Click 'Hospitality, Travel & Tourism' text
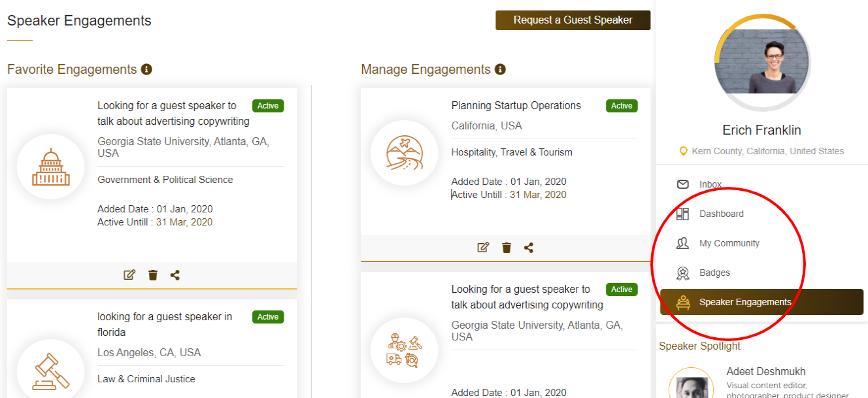The image size is (868, 398). pyautogui.click(x=512, y=152)
